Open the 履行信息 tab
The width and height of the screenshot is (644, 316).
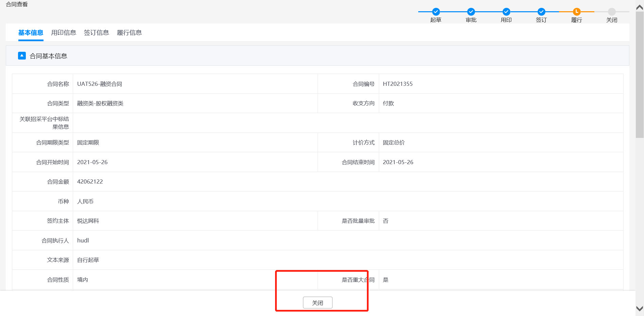coord(129,33)
